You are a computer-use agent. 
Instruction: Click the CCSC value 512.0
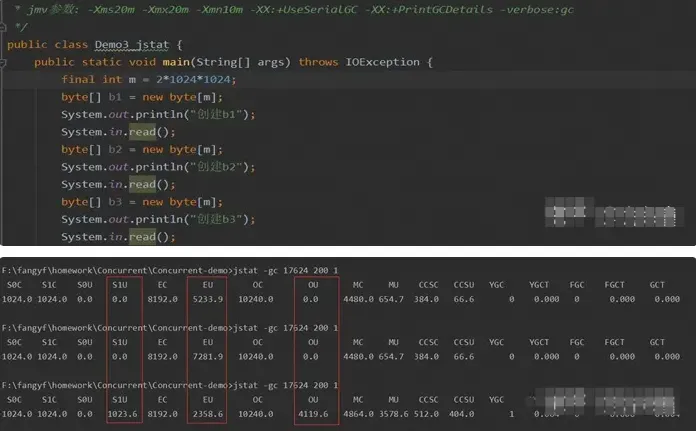tap(426, 414)
